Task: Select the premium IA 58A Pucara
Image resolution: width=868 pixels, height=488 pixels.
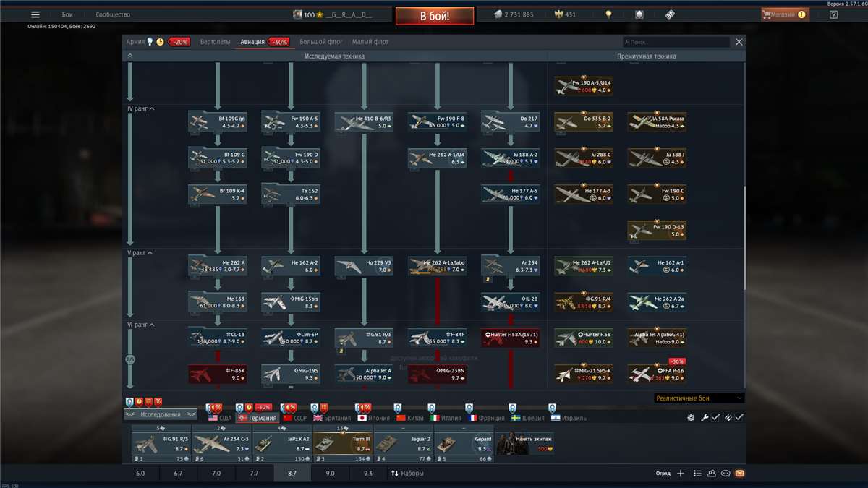Action: click(657, 121)
